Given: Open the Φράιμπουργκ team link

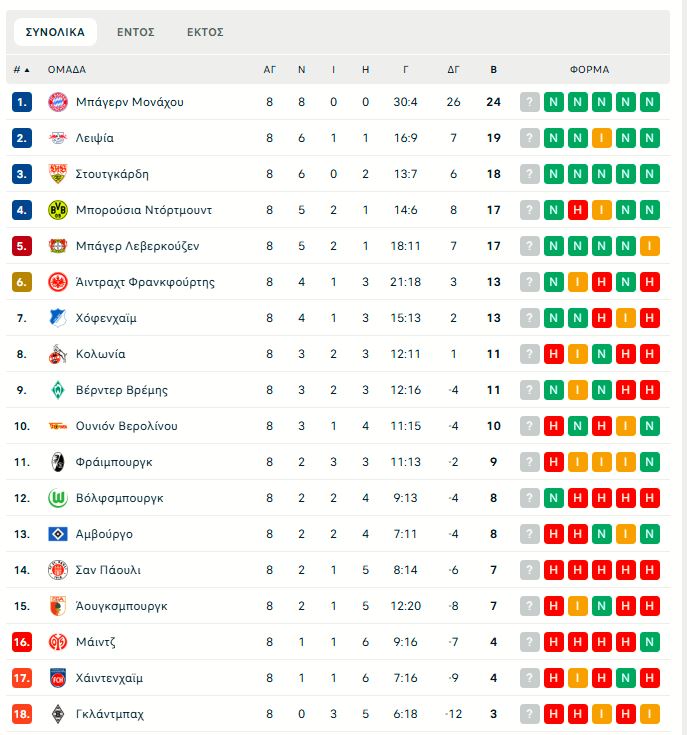Looking at the screenshot, I should pyautogui.click(x=114, y=462).
